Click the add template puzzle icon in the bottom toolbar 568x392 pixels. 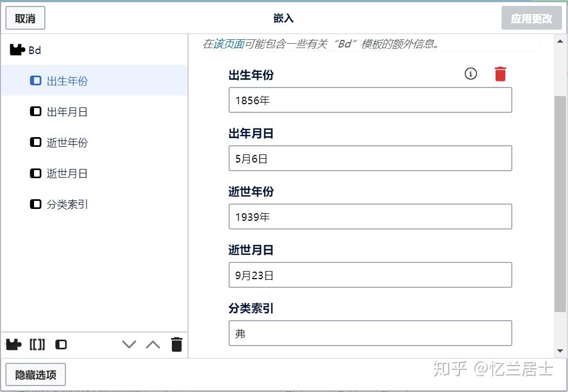tap(14, 344)
